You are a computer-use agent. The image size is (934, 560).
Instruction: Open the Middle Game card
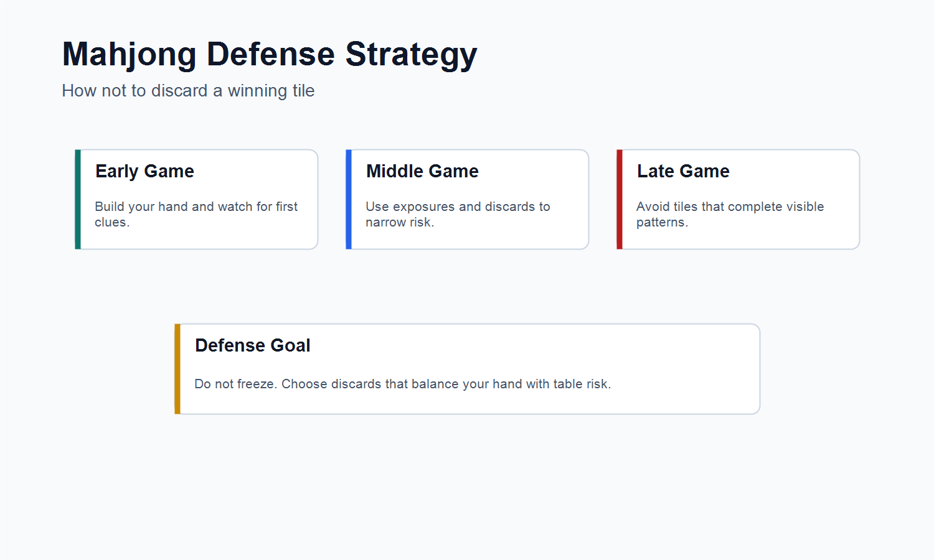click(x=468, y=199)
